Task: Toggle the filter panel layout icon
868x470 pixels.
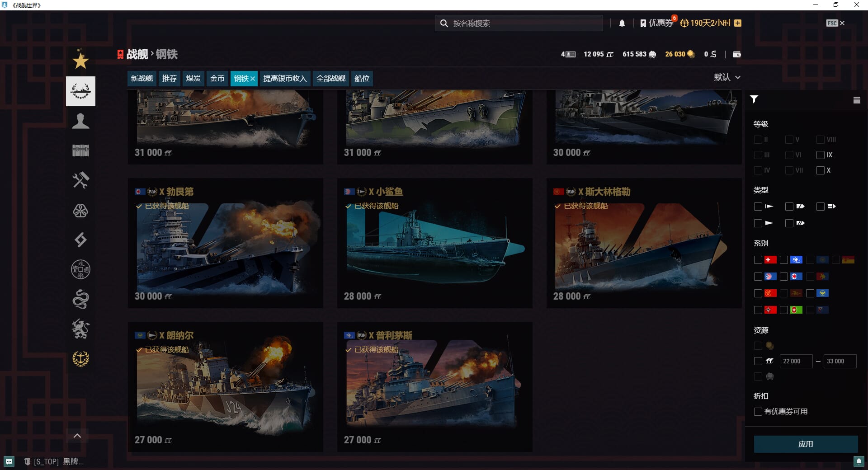Action: point(856,100)
